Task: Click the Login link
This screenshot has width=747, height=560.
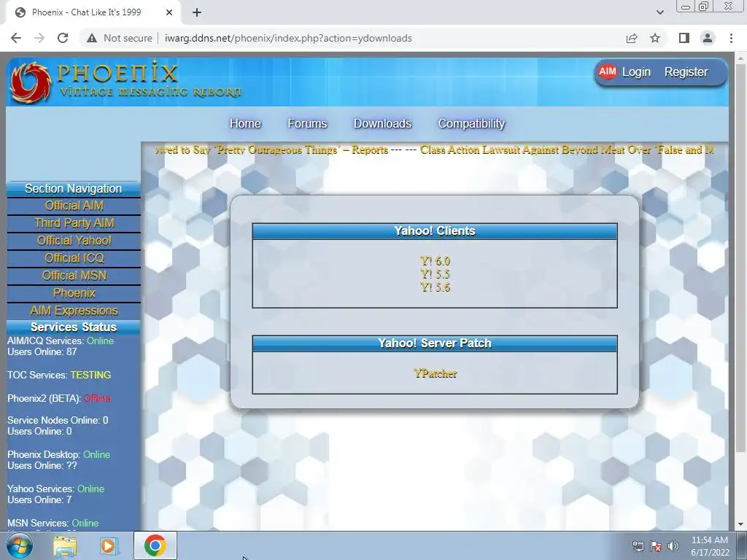Action: click(636, 72)
